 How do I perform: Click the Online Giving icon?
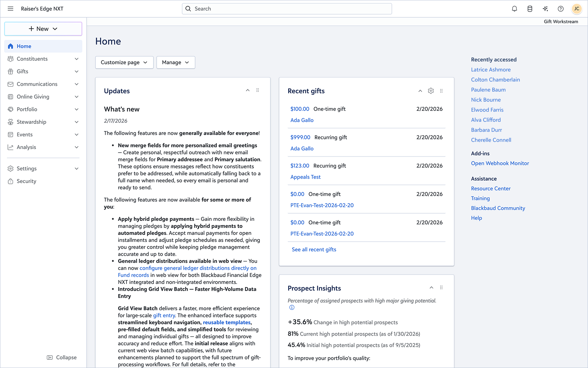(x=10, y=97)
